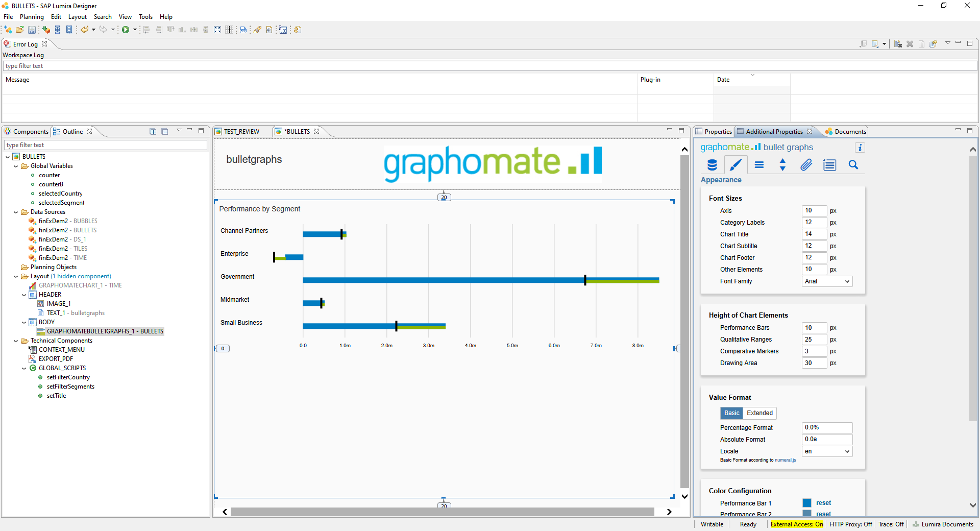Click the download-to-box icon next to Save
This screenshot has width=980, height=531.
(x=46, y=30)
